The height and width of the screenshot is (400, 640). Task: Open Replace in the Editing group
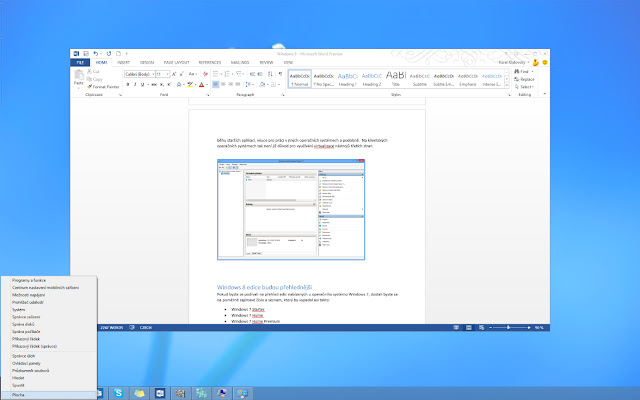(x=524, y=79)
